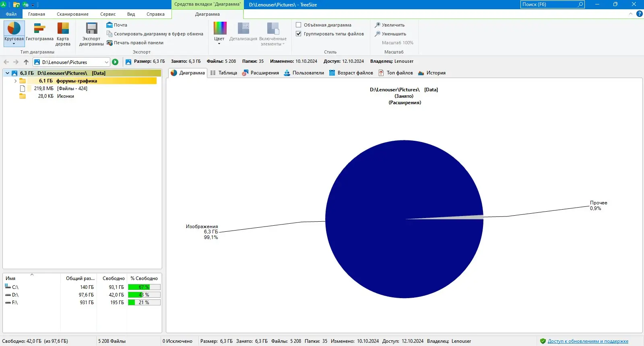The width and height of the screenshot is (644, 346).
Task: Switch to Таблица view tab
Action: click(x=224, y=73)
